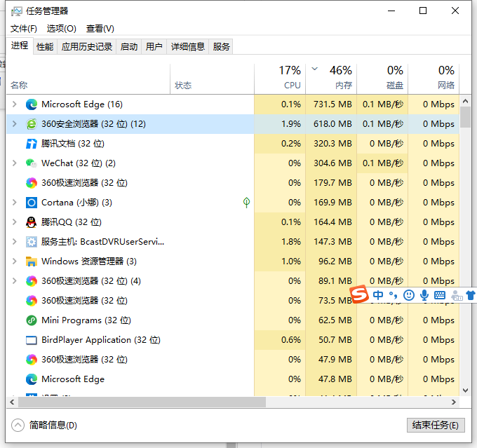Click the Sogou input method S logo
Image resolution: width=477 pixels, height=448 pixels.
pos(360,294)
